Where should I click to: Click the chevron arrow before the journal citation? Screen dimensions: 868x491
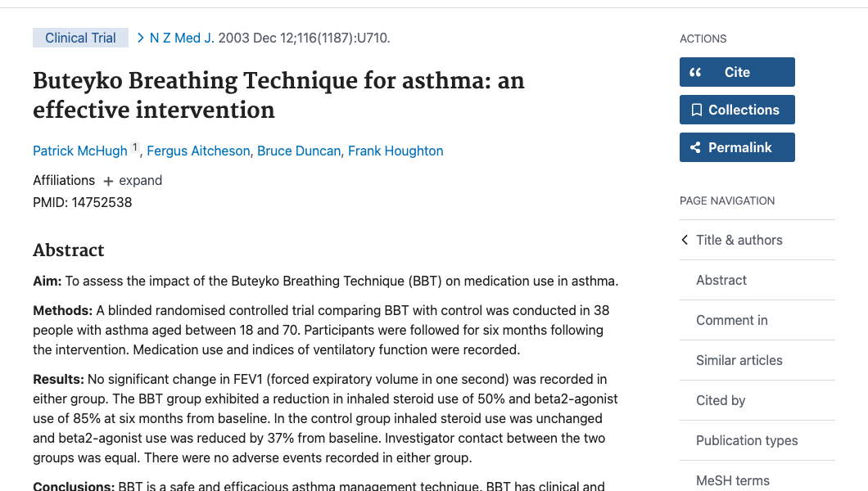139,38
